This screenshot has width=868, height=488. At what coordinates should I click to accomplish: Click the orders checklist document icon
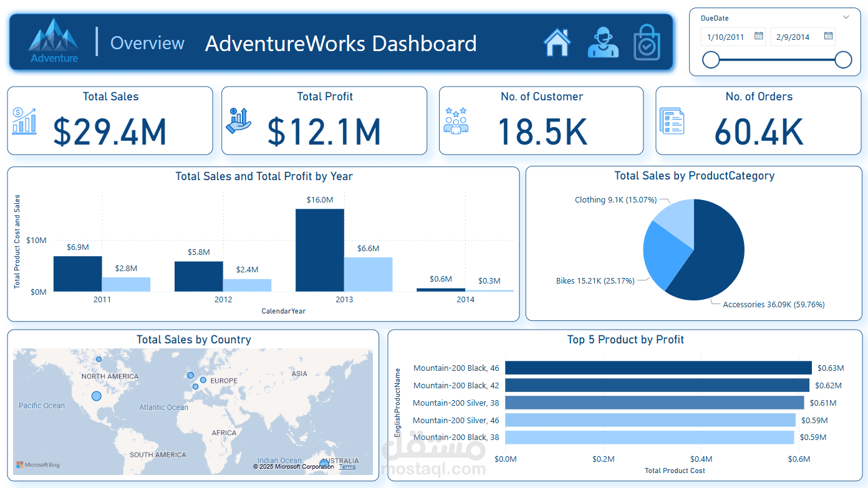pyautogui.click(x=672, y=120)
